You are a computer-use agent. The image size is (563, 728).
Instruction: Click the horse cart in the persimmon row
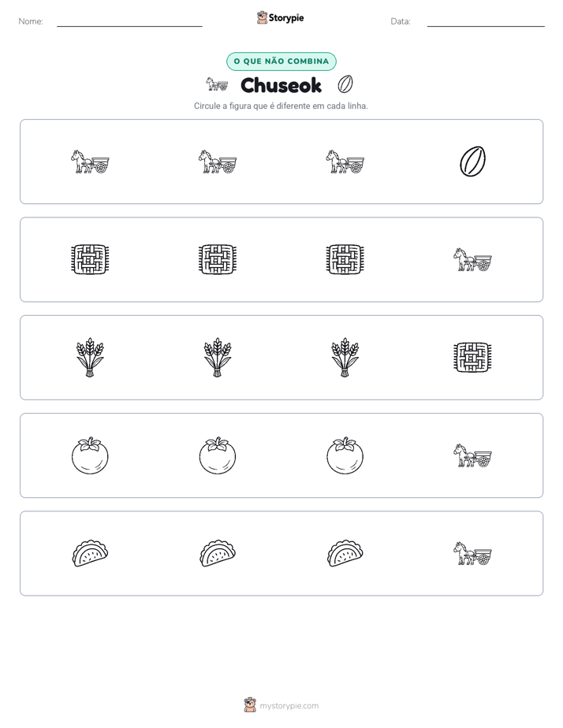[472, 455]
